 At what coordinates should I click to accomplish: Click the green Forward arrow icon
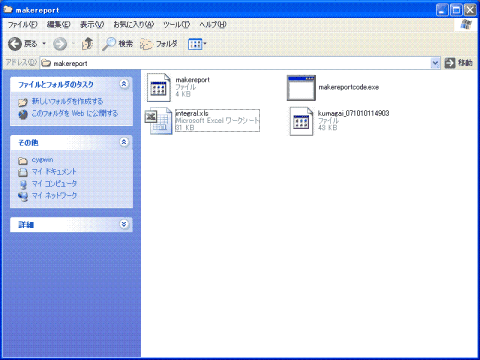[x=60, y=44]
